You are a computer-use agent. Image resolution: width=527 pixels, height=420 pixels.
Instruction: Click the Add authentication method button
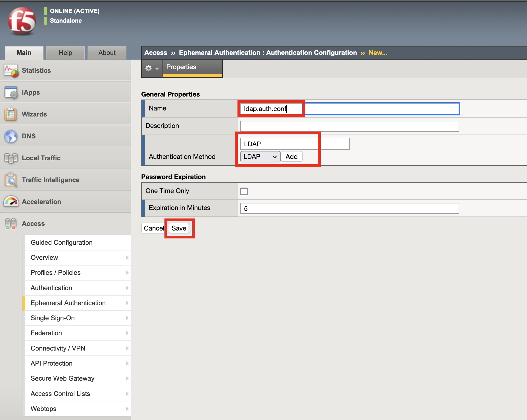pos(292,157)
